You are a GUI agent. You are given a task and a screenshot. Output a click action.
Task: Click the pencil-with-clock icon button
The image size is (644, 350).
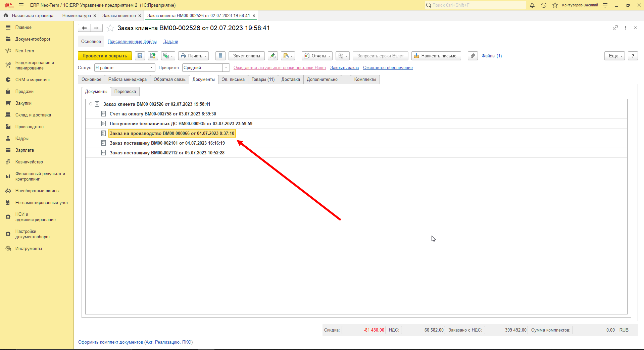pos(273,56)
